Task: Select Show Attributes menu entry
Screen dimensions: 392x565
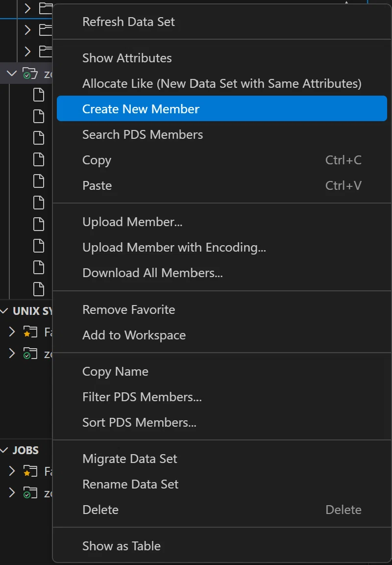Action: [x=222, y=58]
